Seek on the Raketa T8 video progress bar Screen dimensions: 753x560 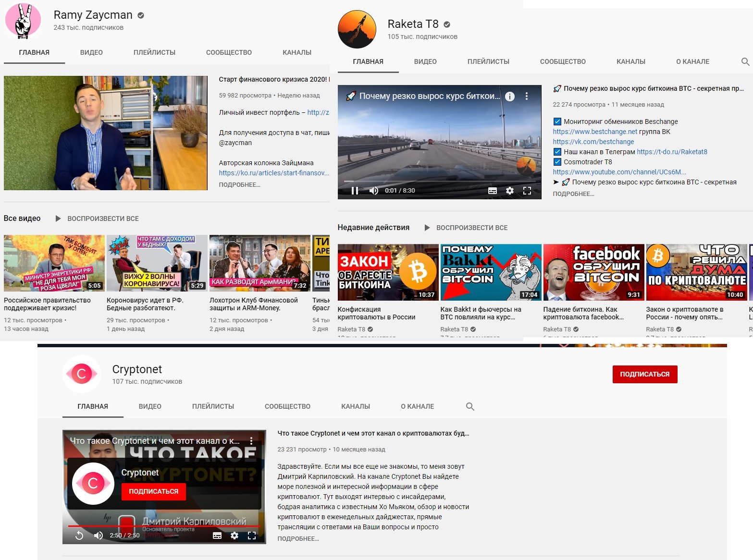tap(432, 181)
